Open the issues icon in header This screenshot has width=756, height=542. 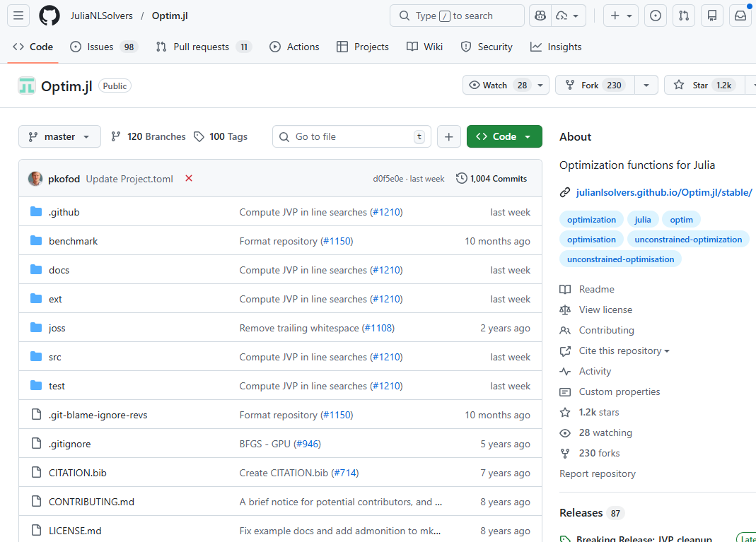(656, 16)
